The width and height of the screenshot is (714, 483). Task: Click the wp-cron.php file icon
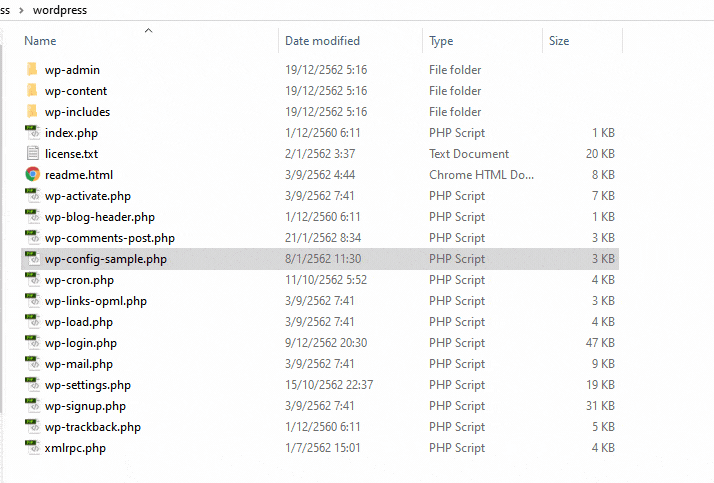coord(32,279)
